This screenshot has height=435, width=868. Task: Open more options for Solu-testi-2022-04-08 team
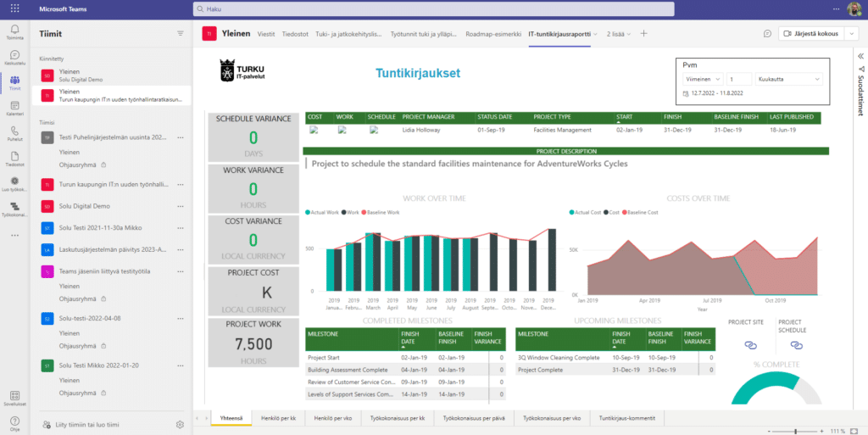180,319
